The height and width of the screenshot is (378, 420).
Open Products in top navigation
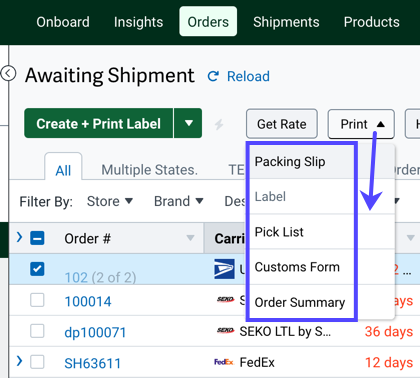pos(371,22)
